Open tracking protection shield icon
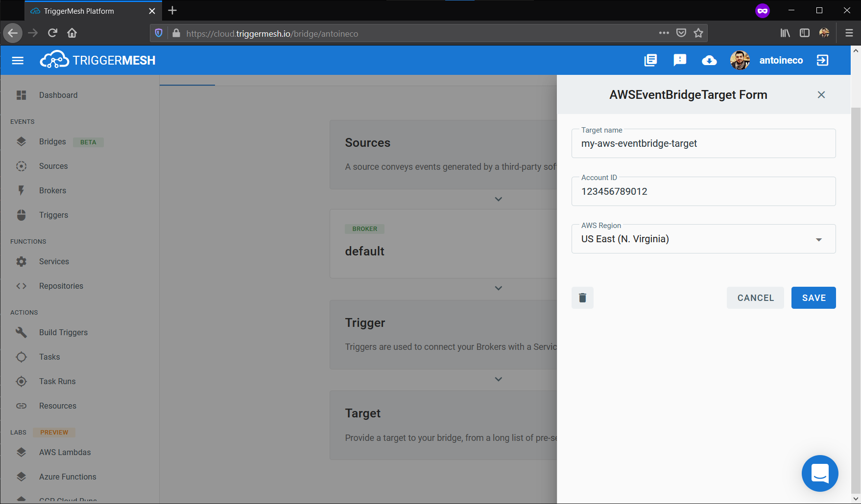 coord(158,33)
